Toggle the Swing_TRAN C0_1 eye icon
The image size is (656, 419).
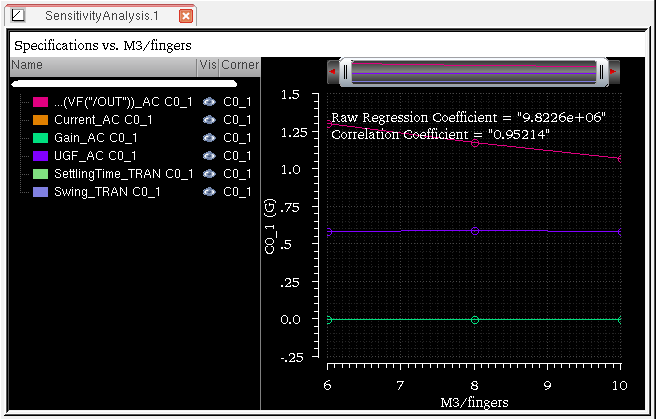click(x=209, y=192)
